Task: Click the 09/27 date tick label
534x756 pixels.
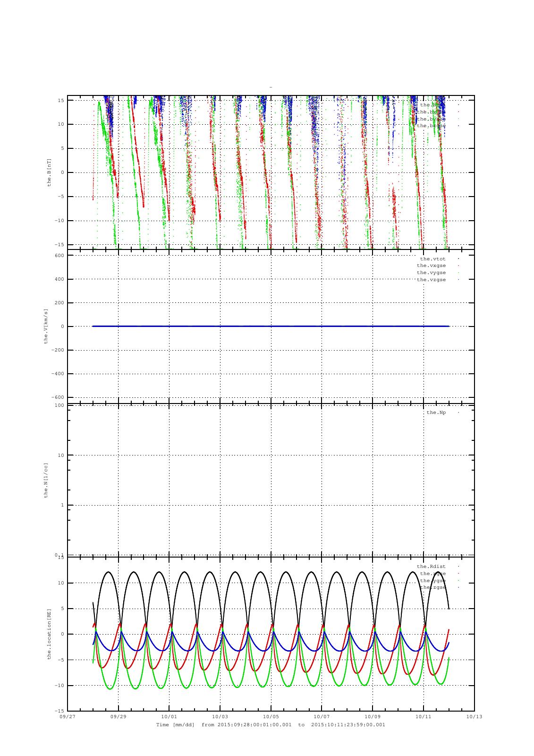Action: coord(68,717)
